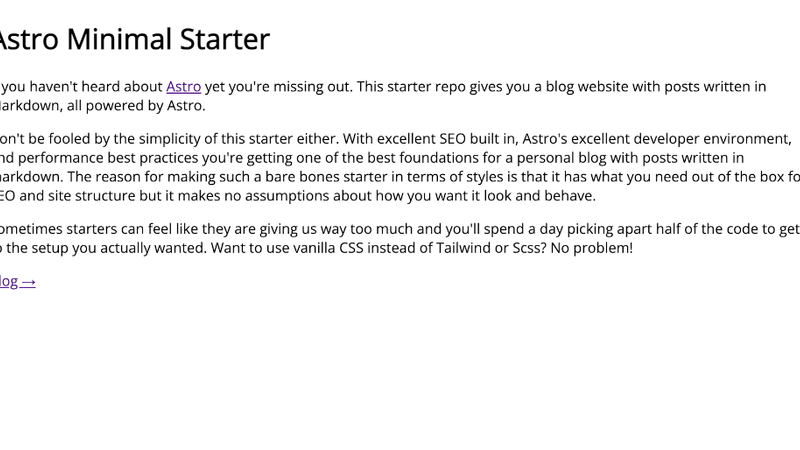Follow the Blog → link
The width and height of the screenshot is (800, 450).
17,281
